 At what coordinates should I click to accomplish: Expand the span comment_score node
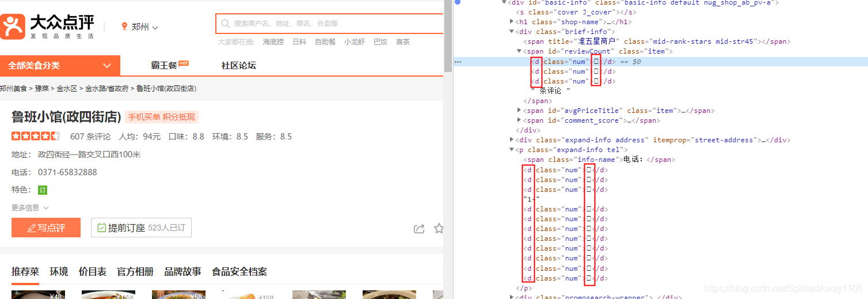pos(519,120)
